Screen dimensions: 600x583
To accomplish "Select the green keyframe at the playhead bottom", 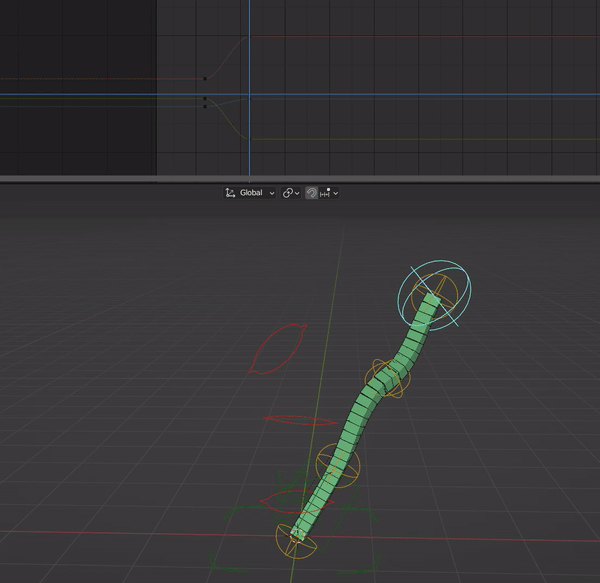I will tap(250, 139).
